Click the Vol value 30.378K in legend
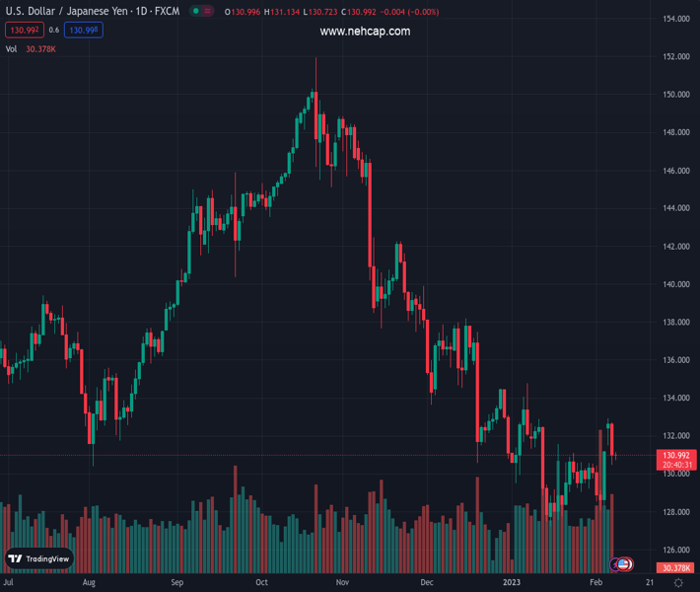 (x=40, y=49)
